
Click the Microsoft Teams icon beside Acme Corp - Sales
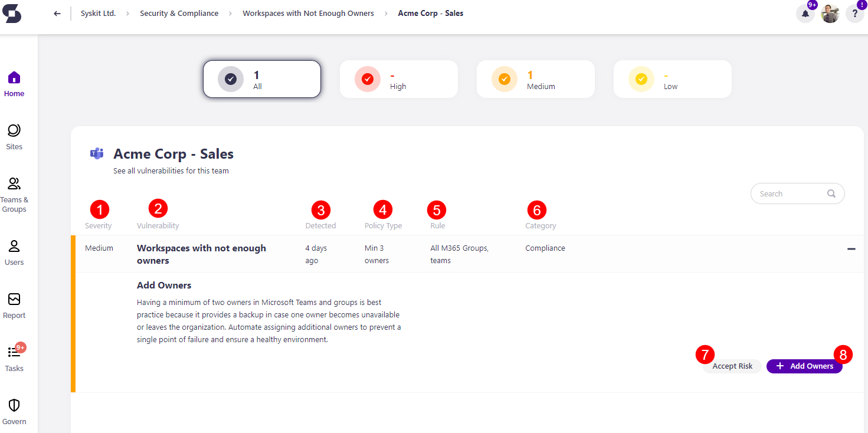pos(97,153)
